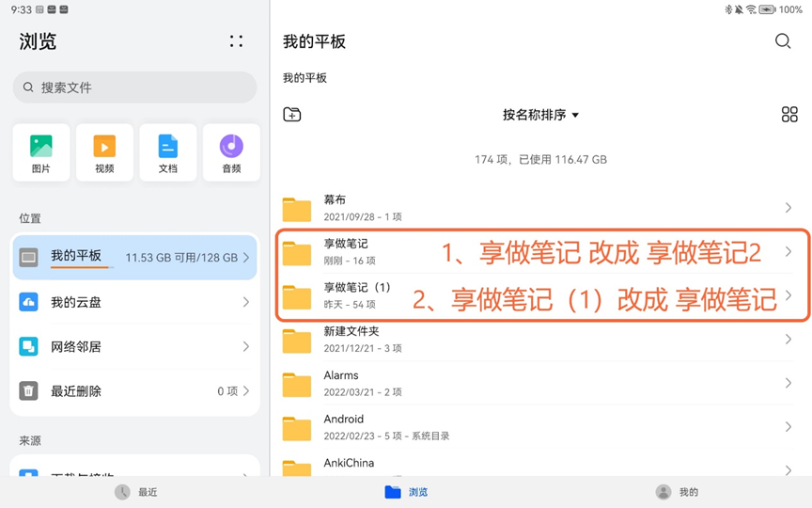Switch to the Me (我的) tab

click(x=677, y=492)
